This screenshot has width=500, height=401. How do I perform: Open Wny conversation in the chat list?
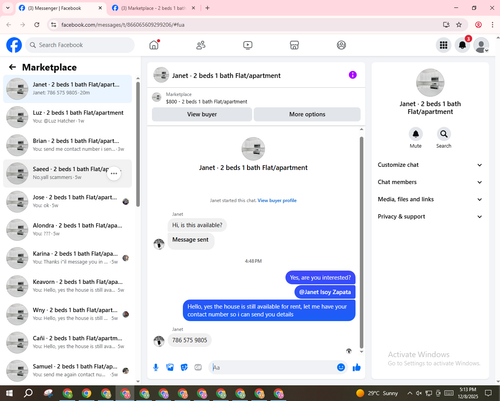pyautogui.click(x=68, y=314)
